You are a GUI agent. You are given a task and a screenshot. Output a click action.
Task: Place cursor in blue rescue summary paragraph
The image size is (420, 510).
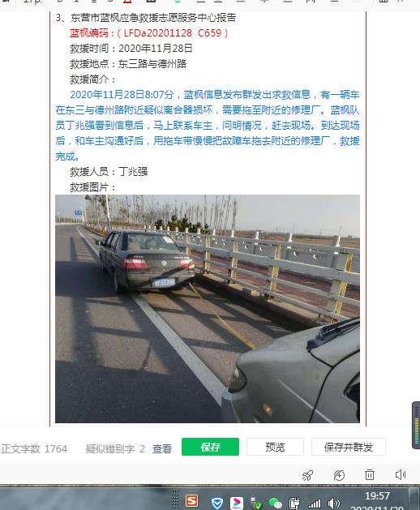[x=208, y=126]
